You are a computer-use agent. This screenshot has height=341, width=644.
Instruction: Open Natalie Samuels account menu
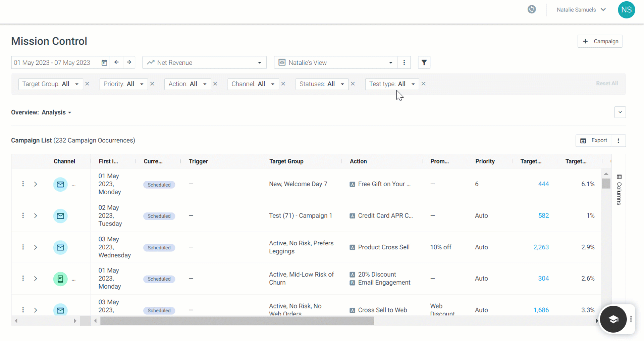click(581, 10)
